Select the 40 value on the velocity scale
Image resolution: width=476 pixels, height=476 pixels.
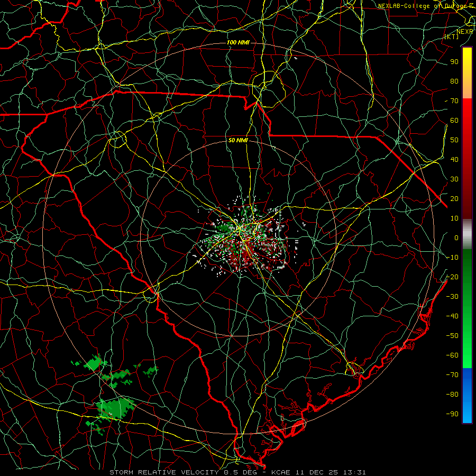pyautogui.click(x=454, y=159)
